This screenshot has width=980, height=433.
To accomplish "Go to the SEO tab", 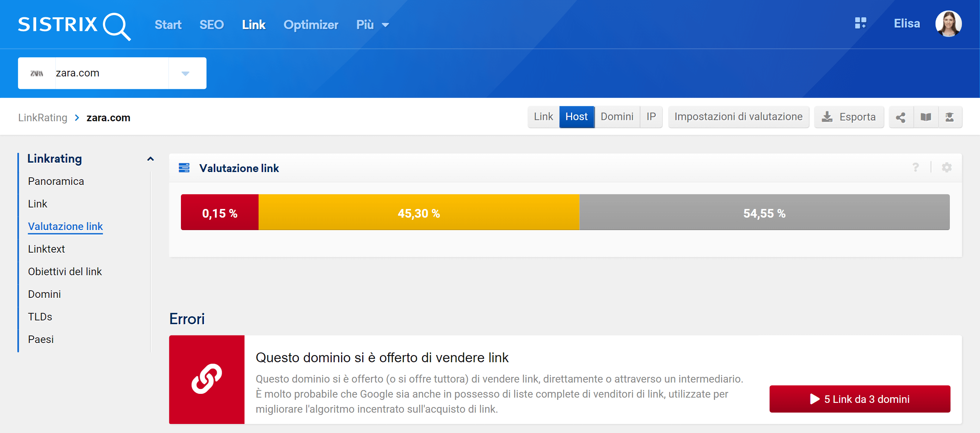I will (x=211, y=25).
